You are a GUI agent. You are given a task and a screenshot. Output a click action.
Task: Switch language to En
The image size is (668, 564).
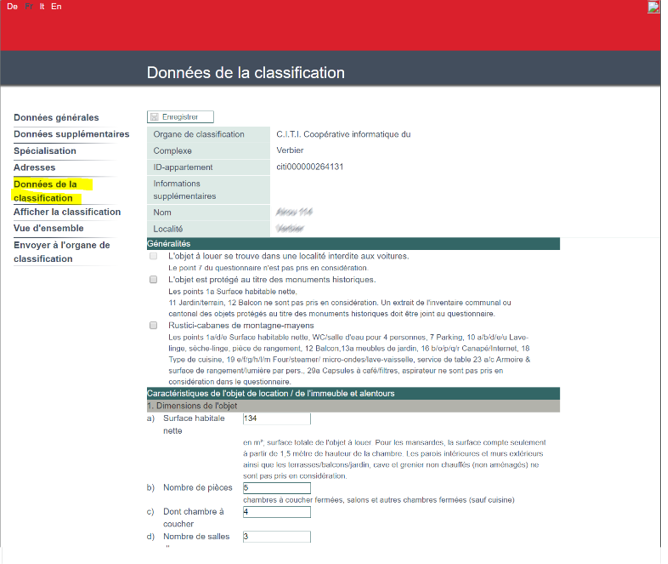tap(56, 6)
